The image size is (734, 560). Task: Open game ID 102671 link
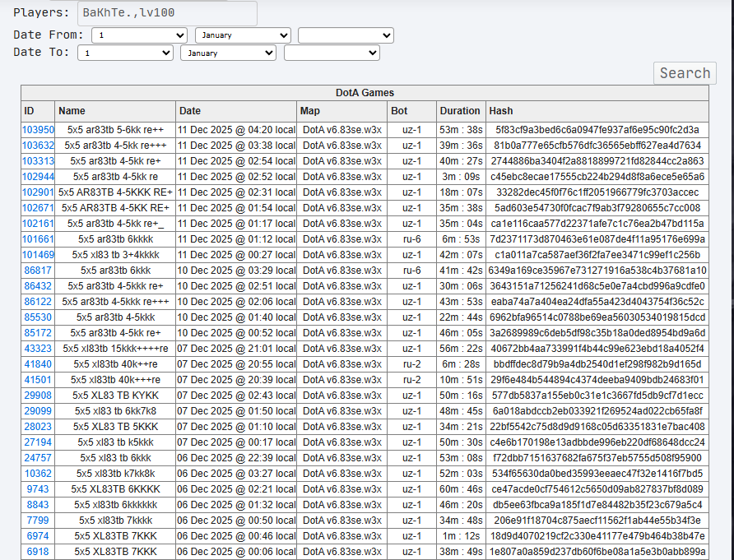pos(38,208)
